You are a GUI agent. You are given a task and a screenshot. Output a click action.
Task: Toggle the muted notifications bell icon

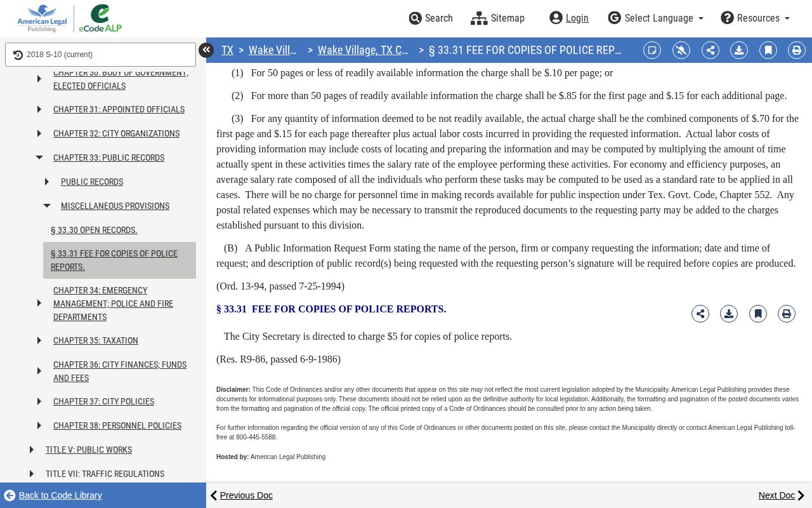click(681, 50)
